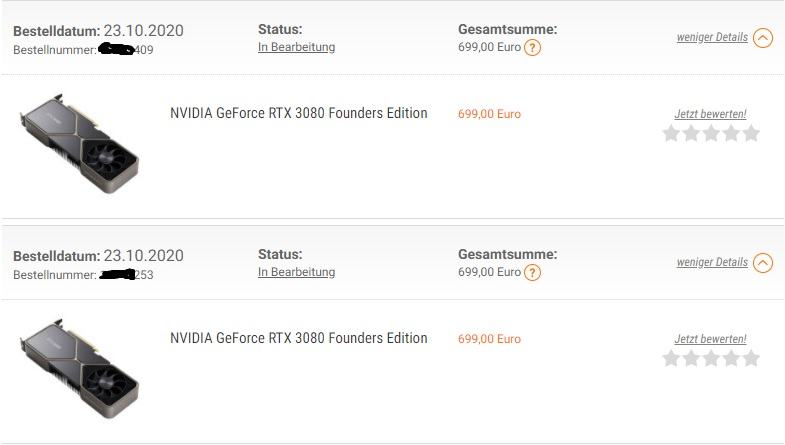
Task: Select fourth star on second product rating
Action: tap(731, 358)
